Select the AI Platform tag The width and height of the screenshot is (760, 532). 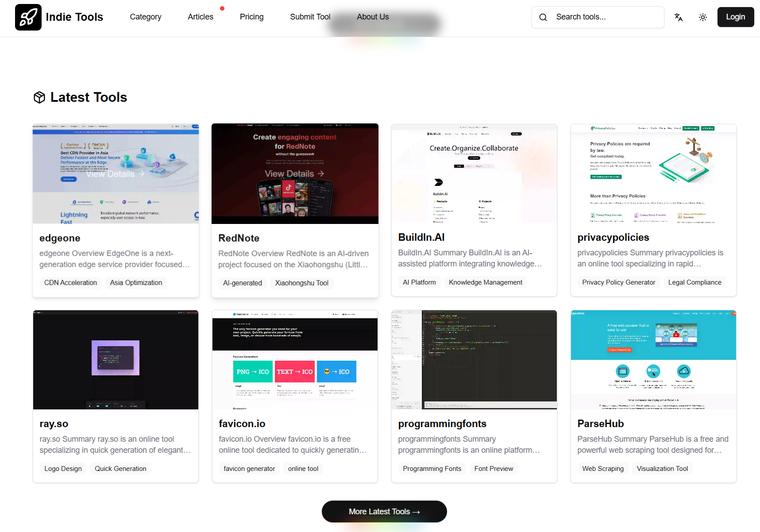419,282
